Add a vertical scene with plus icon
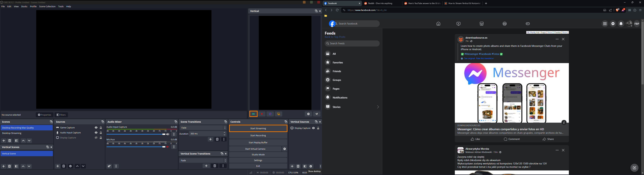 tap(4, 166)
